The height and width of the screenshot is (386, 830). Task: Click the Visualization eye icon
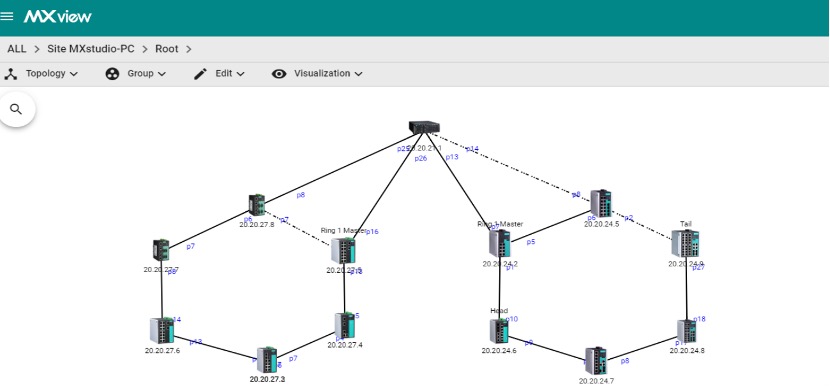tap(279, 74)
